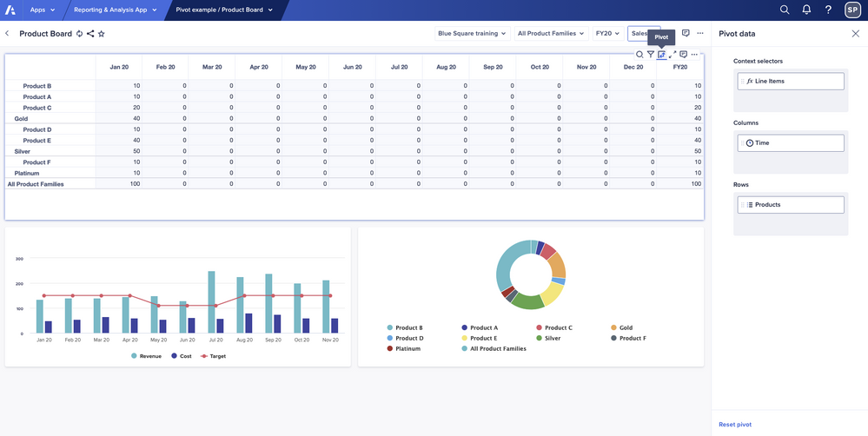Click the grid filter funnel icon
Image resolution: width=868 pixels, height=436 pixels.
[x=651, y=55]
